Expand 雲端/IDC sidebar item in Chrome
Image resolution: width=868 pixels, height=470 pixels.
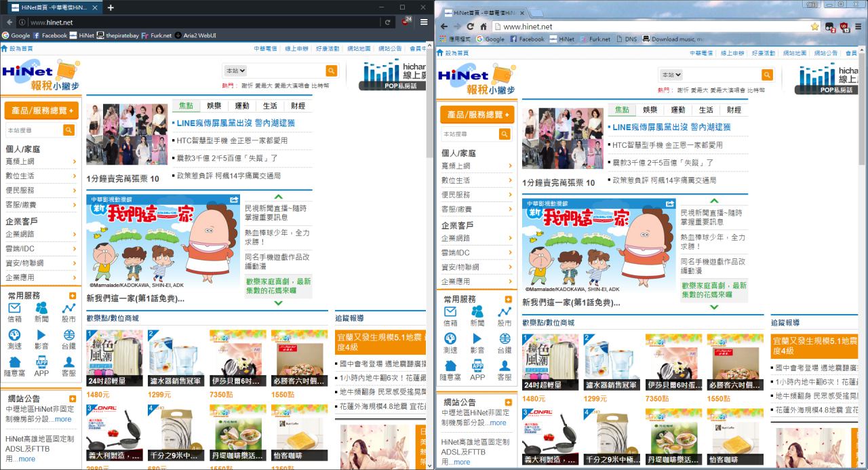tap(477, 252)
